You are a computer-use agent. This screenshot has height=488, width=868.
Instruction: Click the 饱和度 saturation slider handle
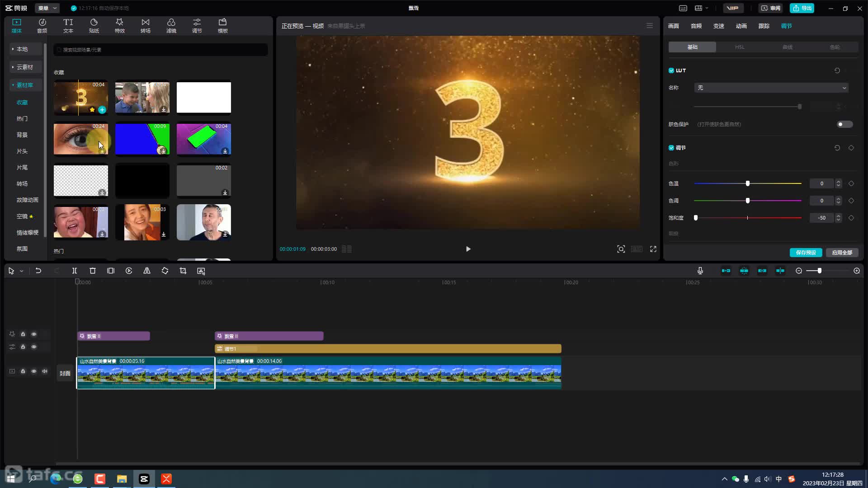pos(696,218)
